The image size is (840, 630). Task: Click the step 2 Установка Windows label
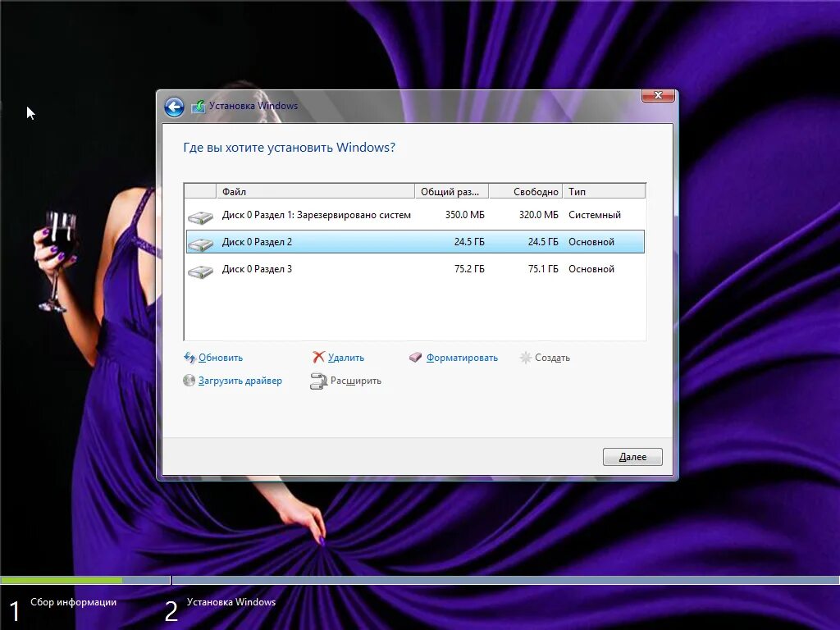click(231, 602)
